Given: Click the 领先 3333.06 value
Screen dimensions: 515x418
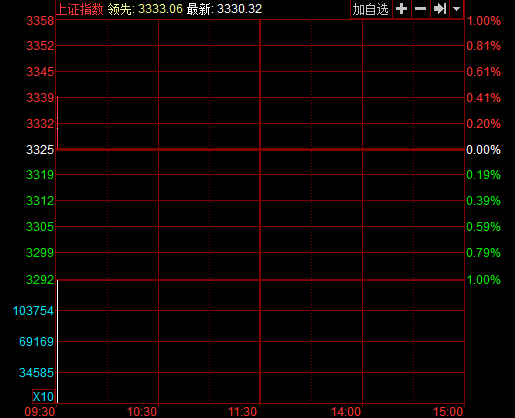Looking at the screenshot, I should [145, 9].
